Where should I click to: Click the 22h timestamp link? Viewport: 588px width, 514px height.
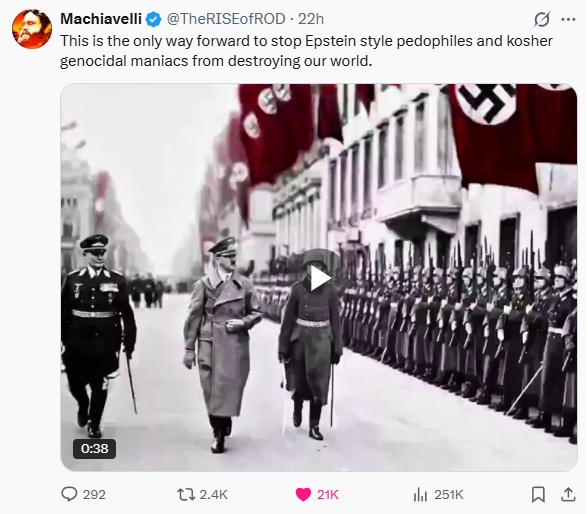pos(311,19)
